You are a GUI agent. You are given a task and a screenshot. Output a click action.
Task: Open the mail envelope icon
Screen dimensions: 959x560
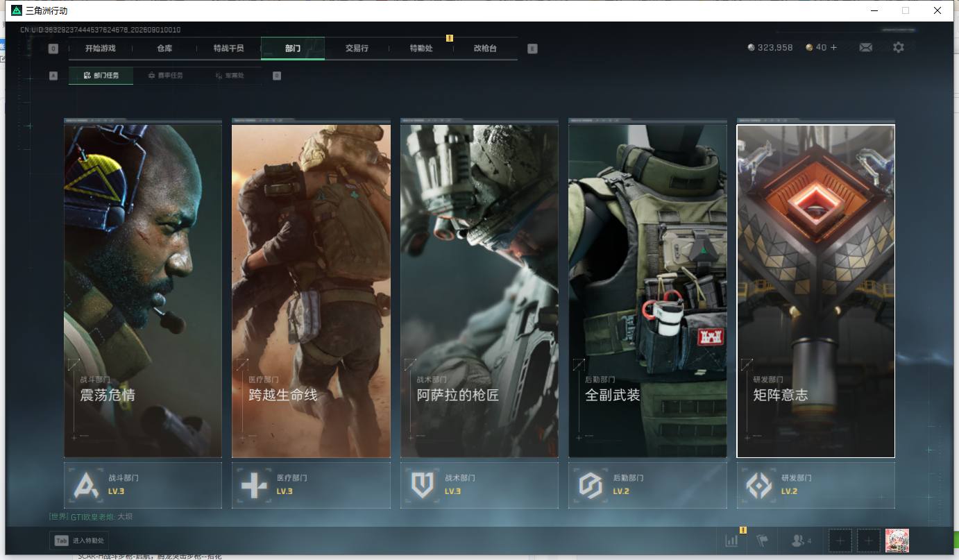click(865, 47)
